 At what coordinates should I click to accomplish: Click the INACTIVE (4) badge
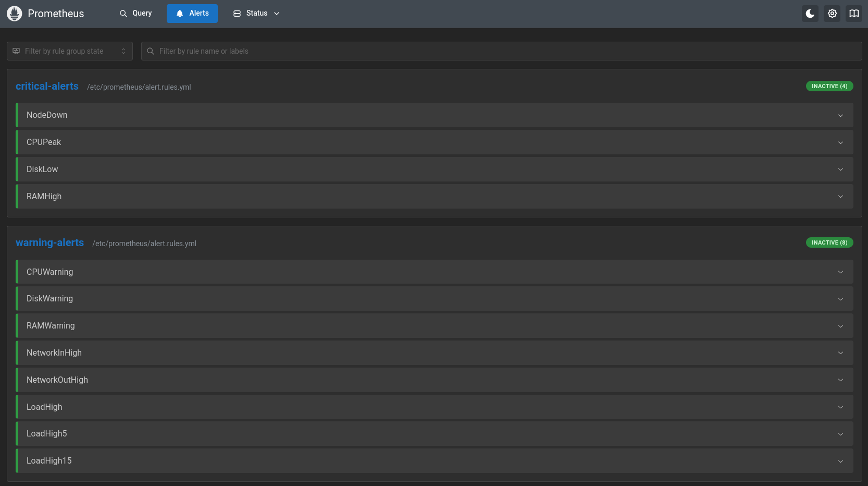[x=829, y=86]
